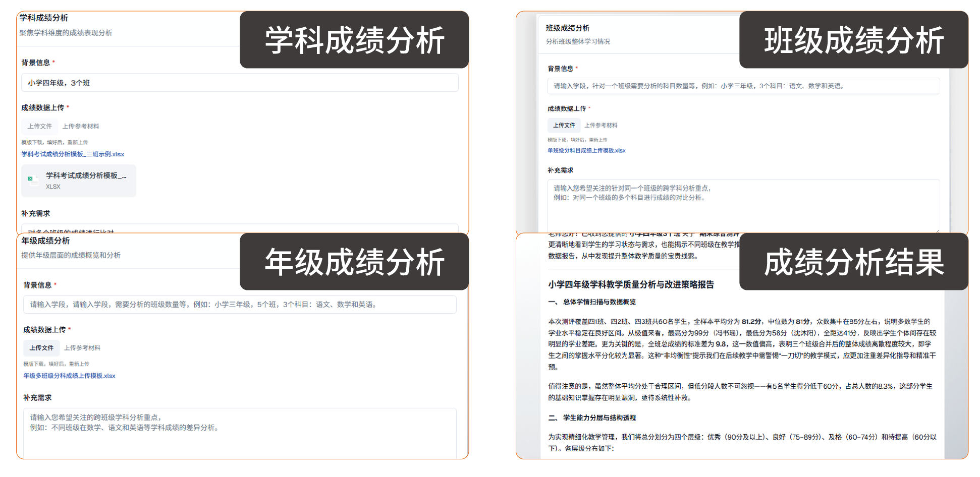This screenshot has width=980, height=477.
Task: Download 单班级分科目成绩上传模板.xlsx template
Action: pyautogui.click(x=586, y=150)
